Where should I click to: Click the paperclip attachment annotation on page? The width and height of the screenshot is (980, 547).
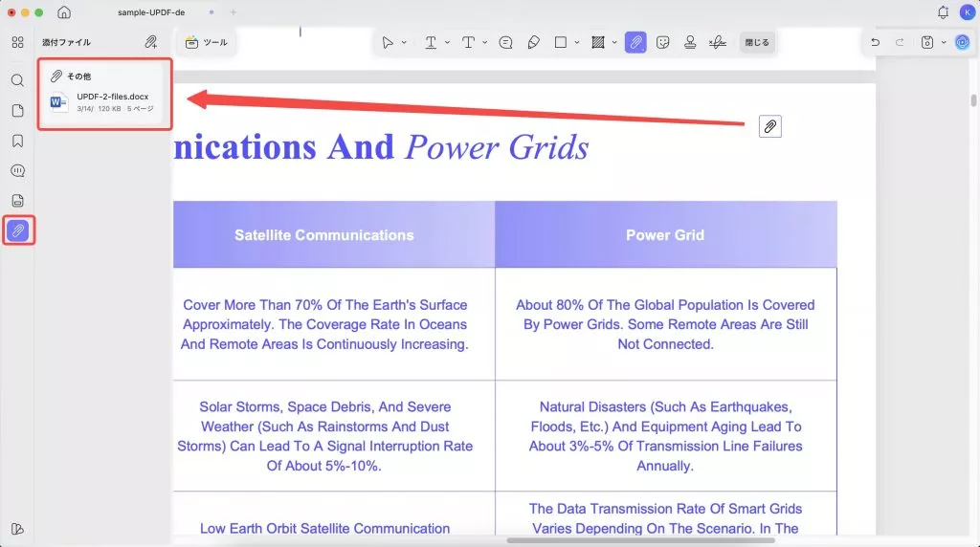(x=770, y=127)
